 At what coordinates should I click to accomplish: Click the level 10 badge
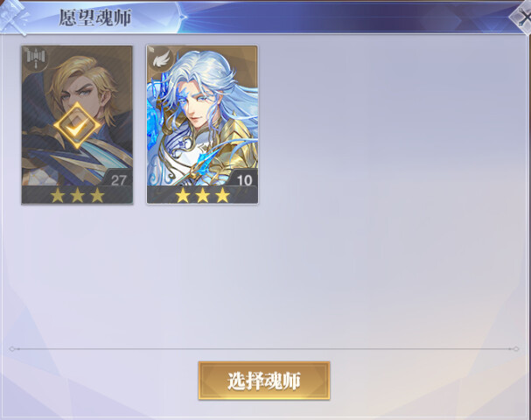(x=243, y=179)
